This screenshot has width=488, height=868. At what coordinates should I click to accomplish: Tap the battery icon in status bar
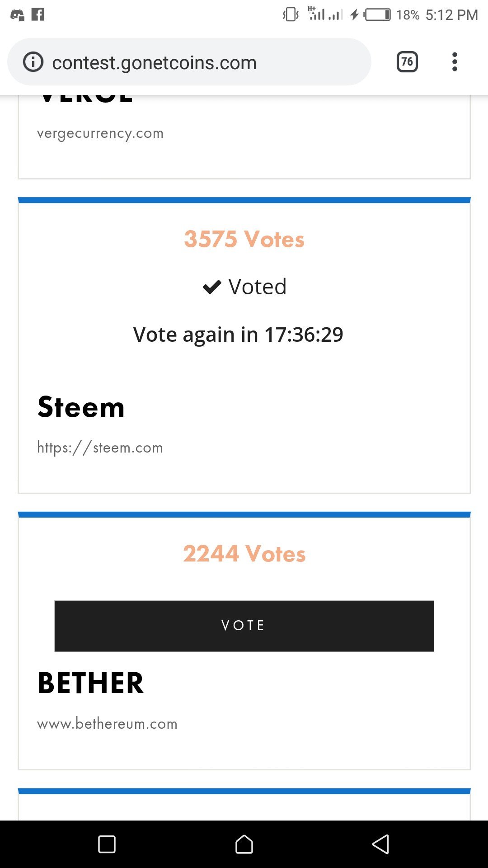coord(378,14)
